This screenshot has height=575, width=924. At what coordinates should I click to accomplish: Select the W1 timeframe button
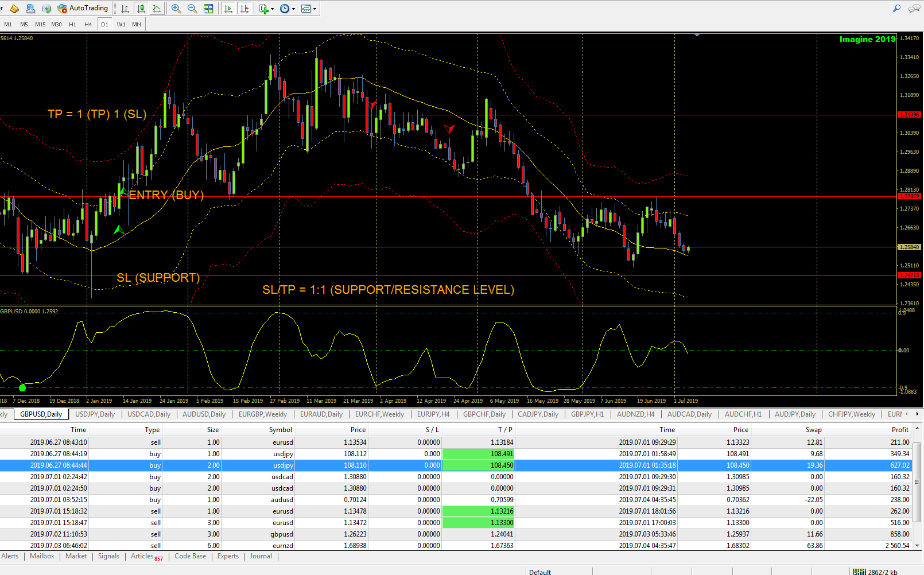tap(121, 24)
